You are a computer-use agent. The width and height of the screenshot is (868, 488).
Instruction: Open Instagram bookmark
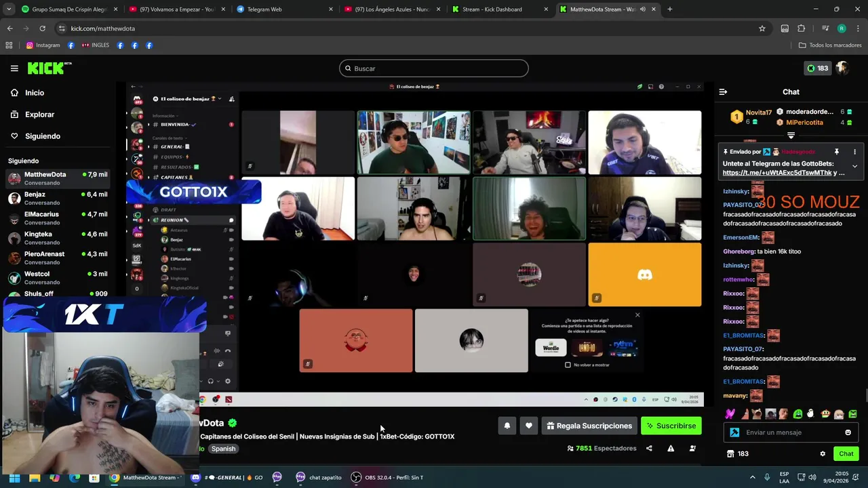43,45
